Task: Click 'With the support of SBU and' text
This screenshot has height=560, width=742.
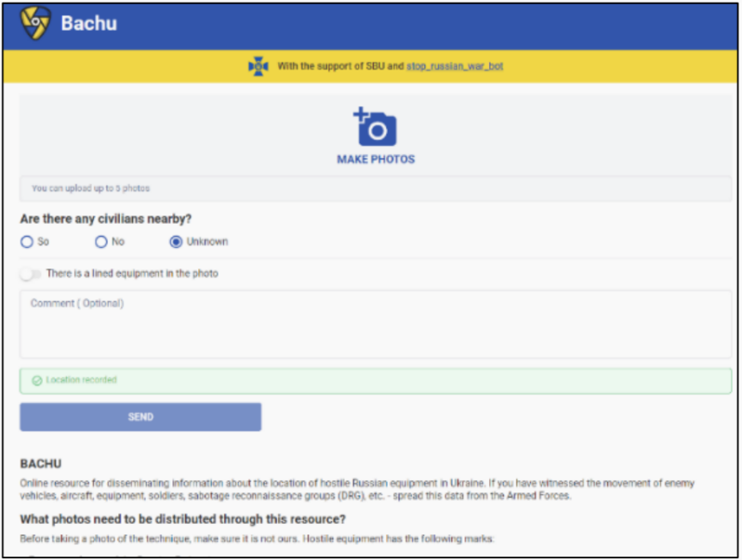Action: point(341,66)
